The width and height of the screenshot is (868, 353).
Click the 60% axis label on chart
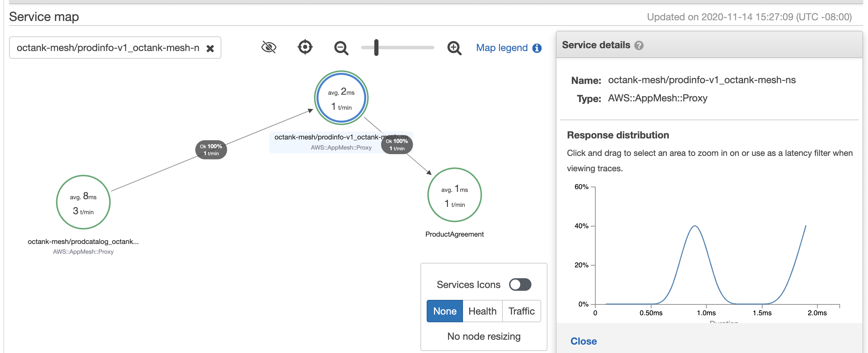click(581, 187)
